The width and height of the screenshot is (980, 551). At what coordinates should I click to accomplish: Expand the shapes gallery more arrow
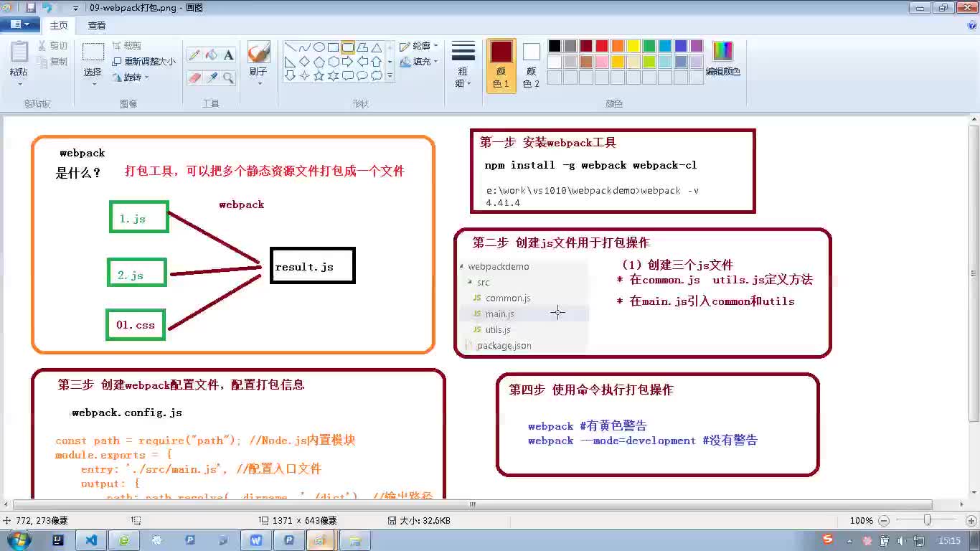390,75
